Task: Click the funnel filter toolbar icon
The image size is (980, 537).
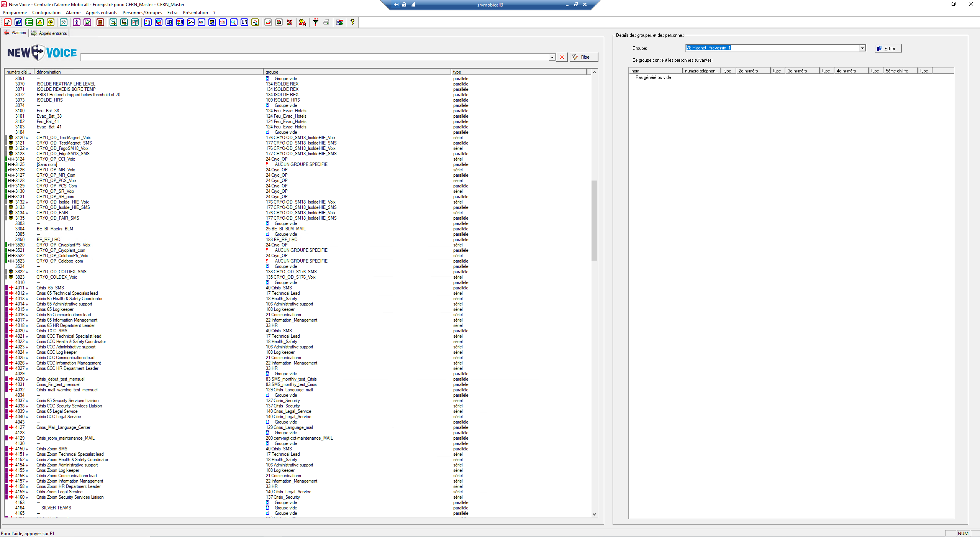Action: point(316,22)
